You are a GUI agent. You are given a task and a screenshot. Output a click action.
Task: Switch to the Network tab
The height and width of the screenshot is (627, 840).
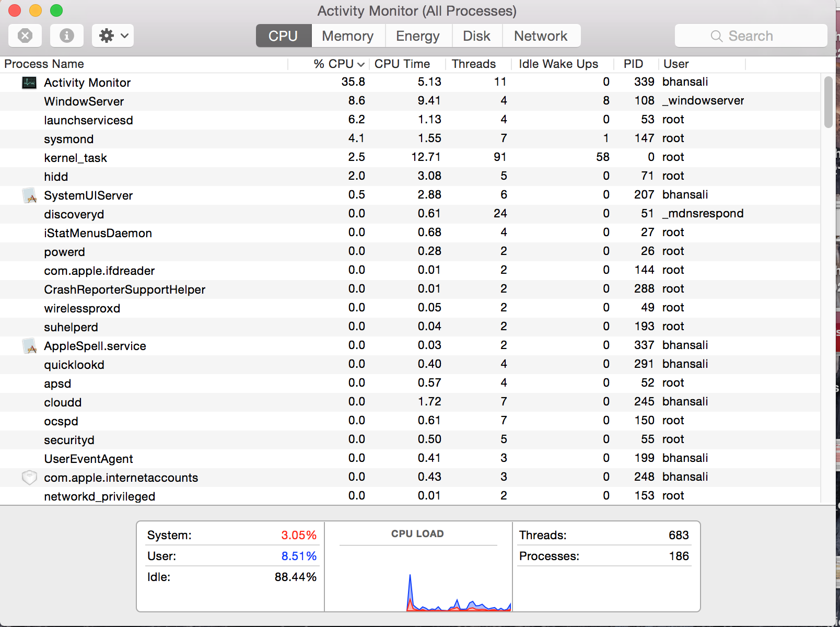541,36
